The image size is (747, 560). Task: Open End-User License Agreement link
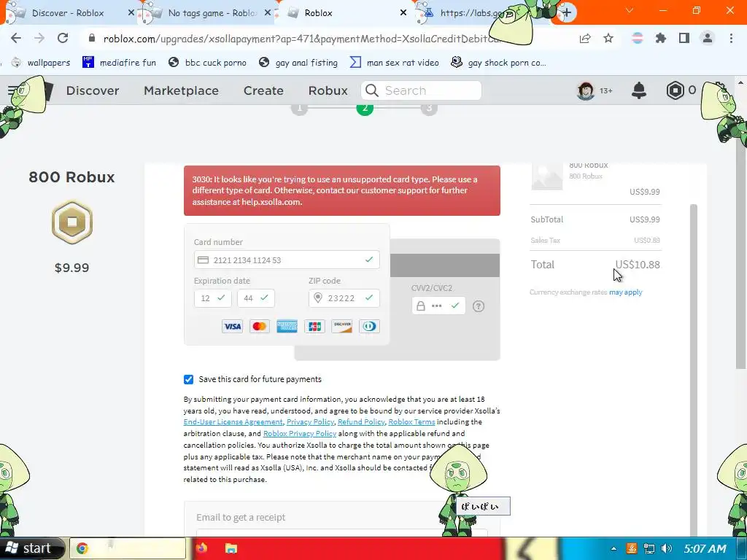233,422
